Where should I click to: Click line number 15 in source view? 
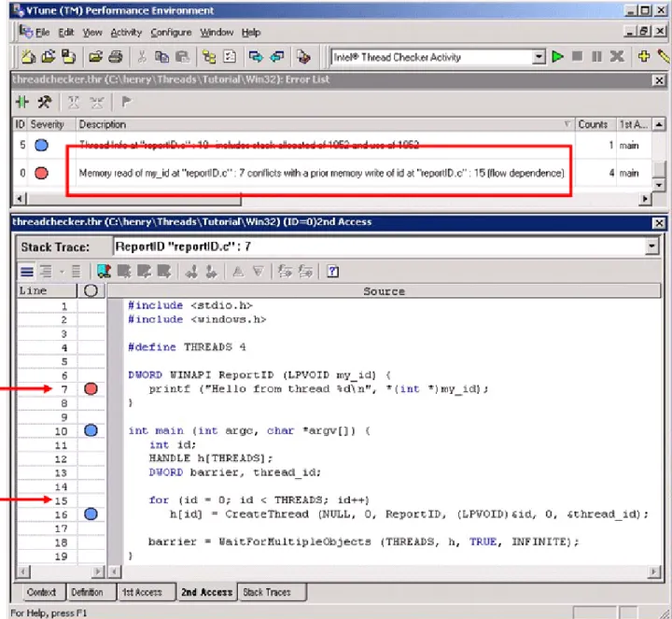pos(61,500)
